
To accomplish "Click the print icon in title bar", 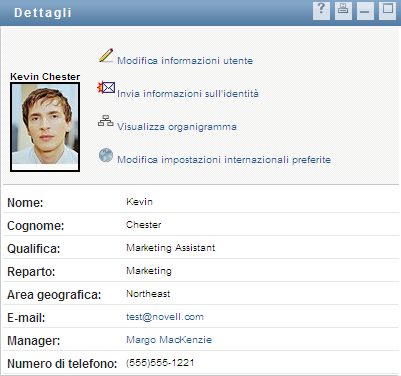I will [x=343, y=11].
